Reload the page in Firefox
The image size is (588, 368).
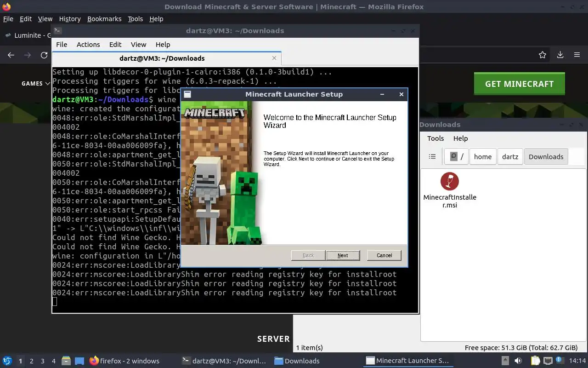click(44, 55)
